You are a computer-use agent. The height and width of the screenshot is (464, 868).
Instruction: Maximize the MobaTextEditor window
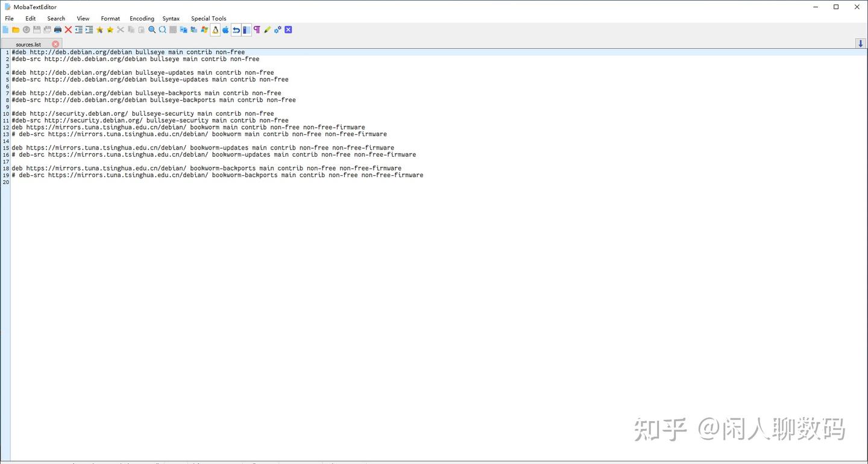click(836, 7)
